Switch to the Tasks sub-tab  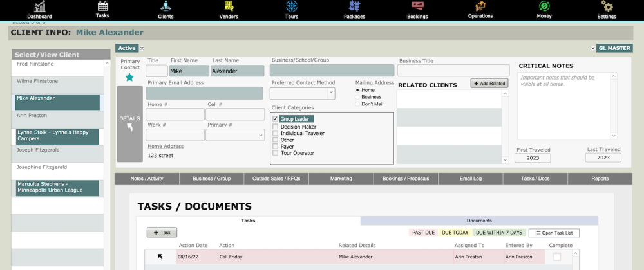(x=248, y=221)
